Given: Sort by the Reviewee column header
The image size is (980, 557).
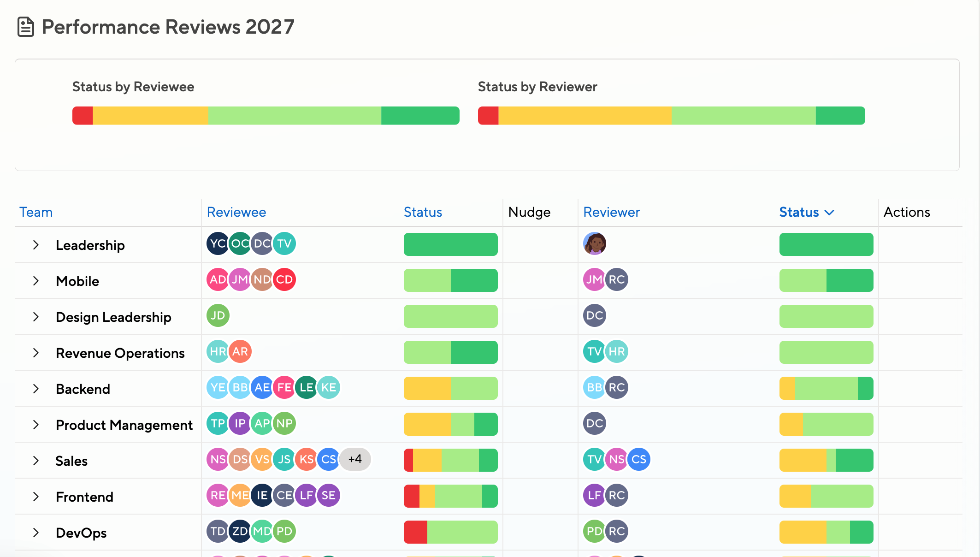Looking at the screenshot, I should (x=236, y=212).
